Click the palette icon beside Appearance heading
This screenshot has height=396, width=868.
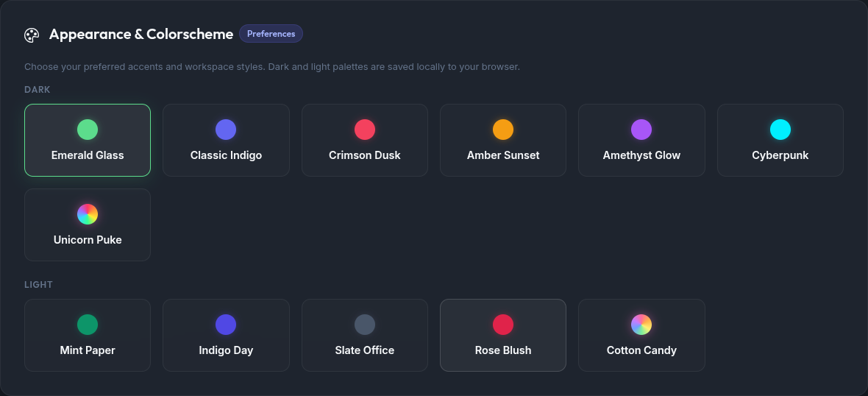32,35
